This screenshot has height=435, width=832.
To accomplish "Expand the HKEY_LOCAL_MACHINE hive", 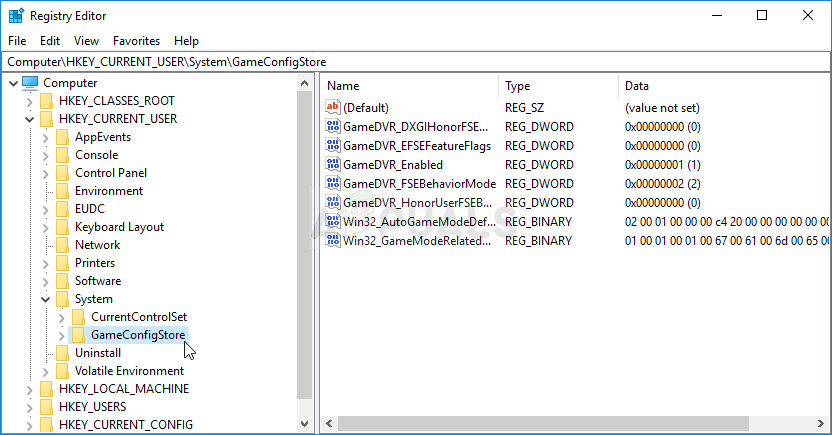I will (x=30, y=389).
